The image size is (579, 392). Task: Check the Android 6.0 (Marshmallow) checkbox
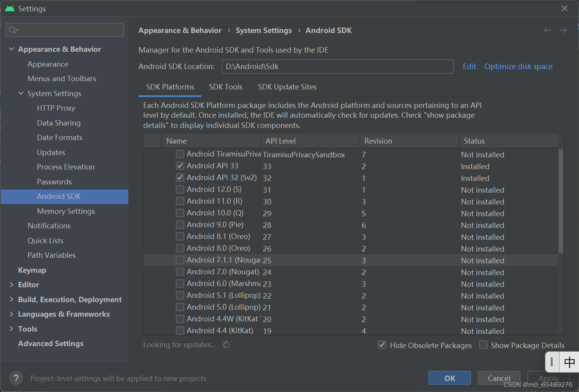click(x=180, y=283)
